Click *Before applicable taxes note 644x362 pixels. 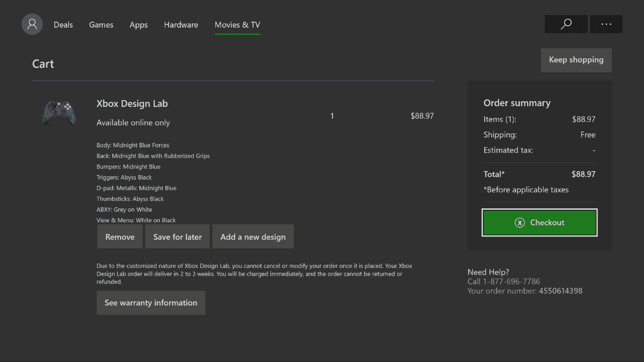point(526,190)
